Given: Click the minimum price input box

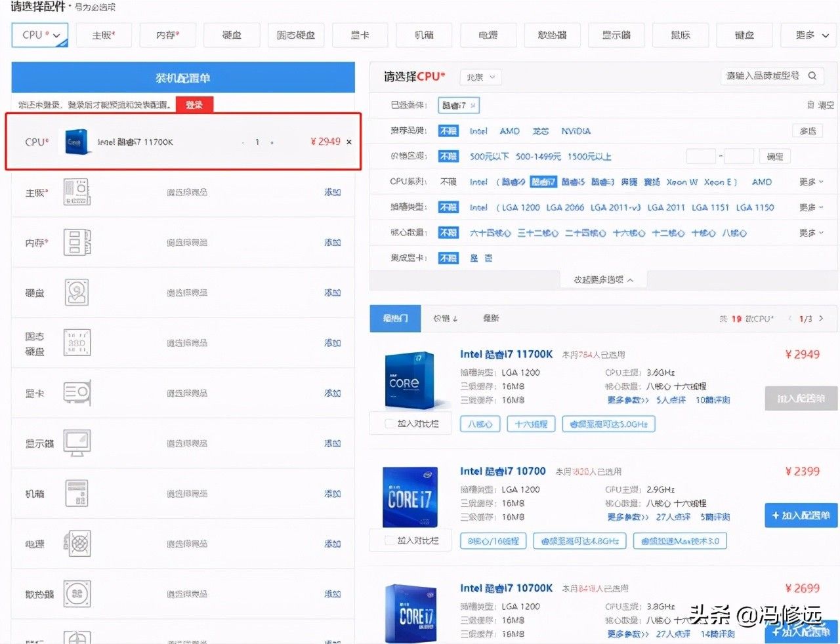Looking at the screenshot, I should point(700,157).
